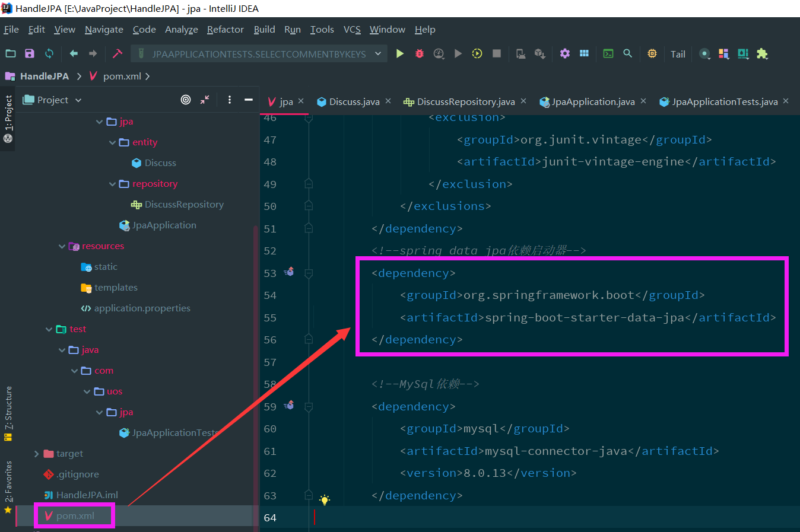
Task: Click the Synchronize refresh icon
Action: pyautogui.click(x=49, y=54)
